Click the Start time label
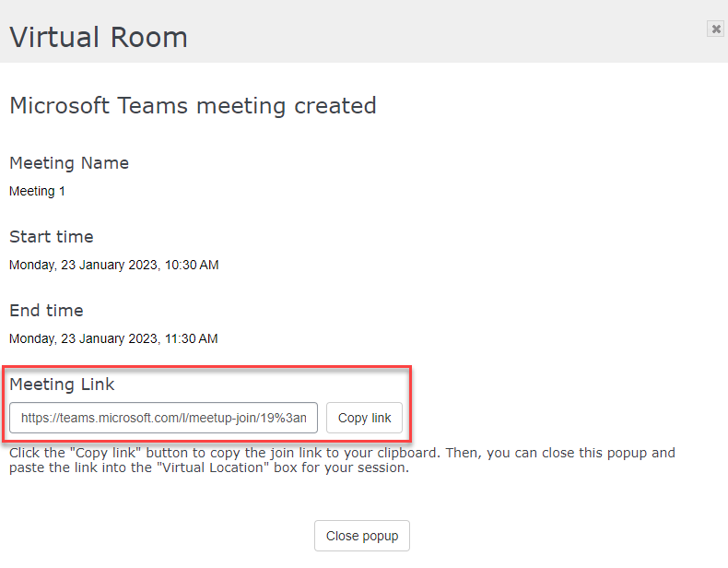Viewport: 728px width, 568px height. point(52,237)
